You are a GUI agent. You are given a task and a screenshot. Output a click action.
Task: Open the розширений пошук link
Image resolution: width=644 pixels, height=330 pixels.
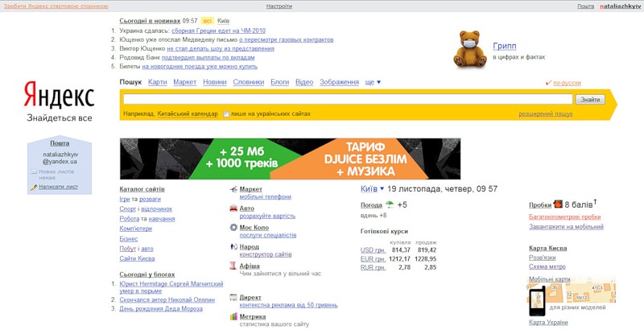click(x=546, y=113)
